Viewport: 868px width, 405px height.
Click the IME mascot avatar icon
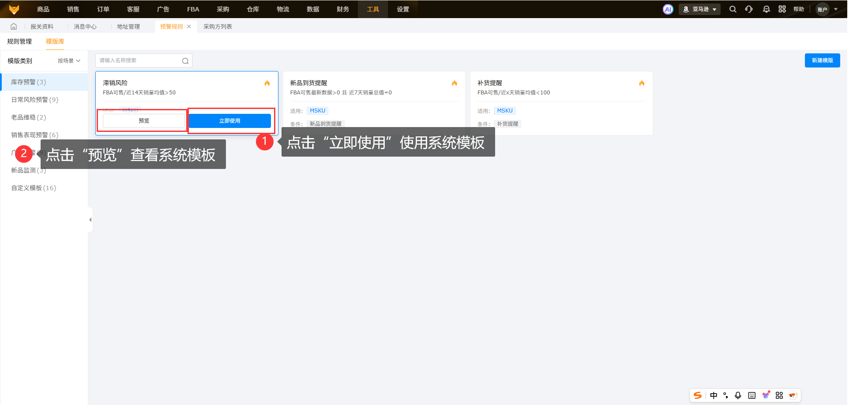click(x=793, y=395)
